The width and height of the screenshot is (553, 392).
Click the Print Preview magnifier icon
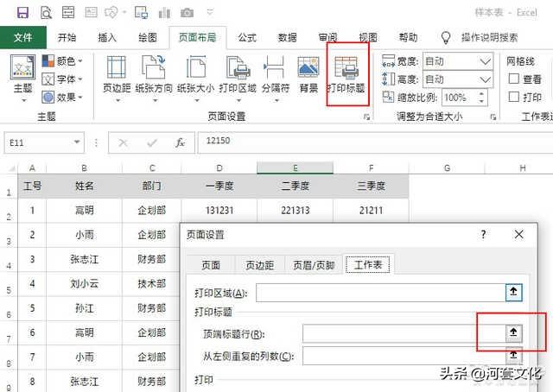(x=46, y=13)
